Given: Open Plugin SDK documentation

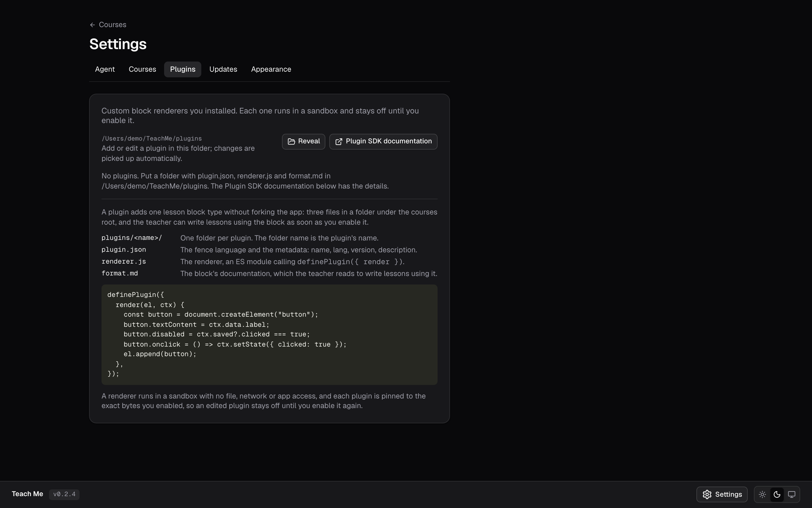Looking at the screenshot, I should tap(383, 141).
